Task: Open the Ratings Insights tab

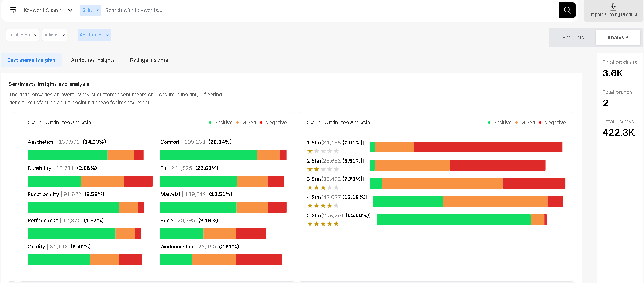Action: 149,60
